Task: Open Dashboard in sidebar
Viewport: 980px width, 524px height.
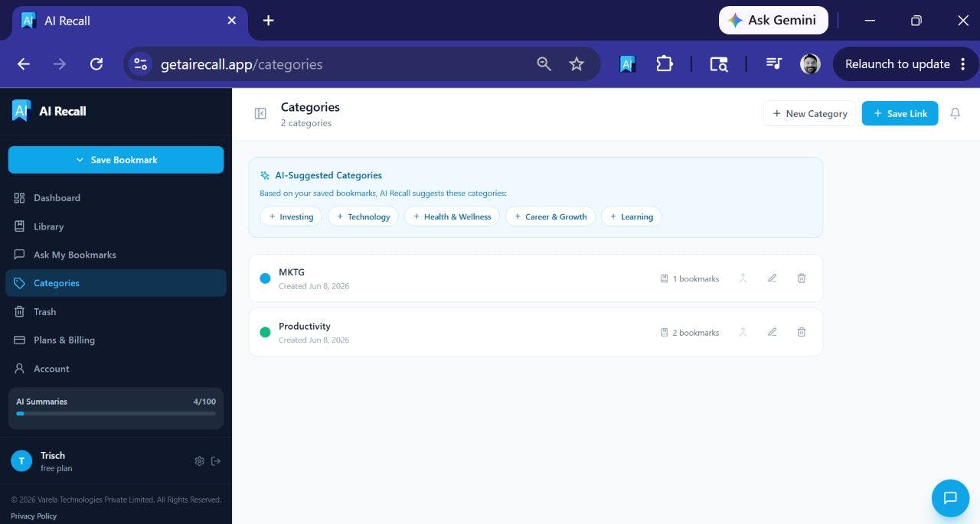Action: point(116,198)
